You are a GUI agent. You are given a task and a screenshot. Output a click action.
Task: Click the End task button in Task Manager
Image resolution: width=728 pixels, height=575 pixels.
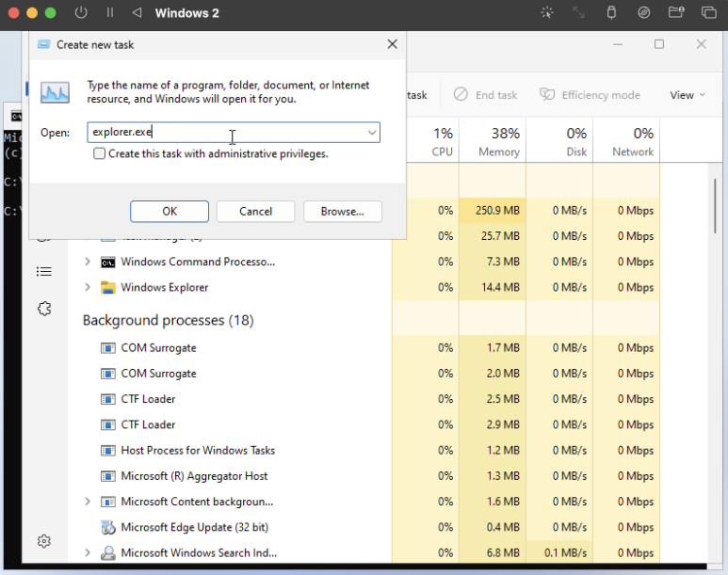486,95
